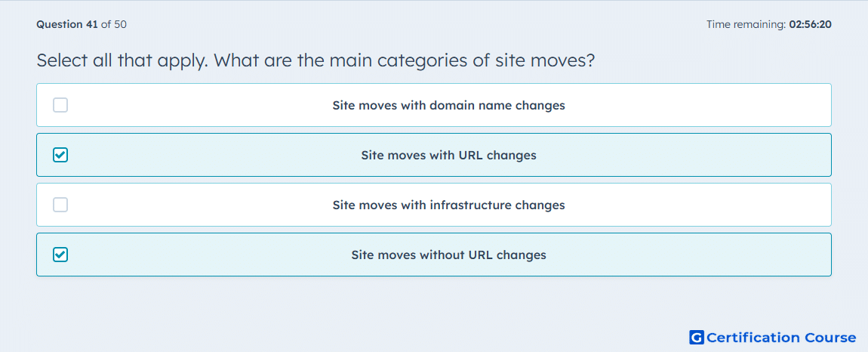This screenshot has width=868, height=352.
Task: Click the 'Certification Course' brand text
Action: tap(781, 338)
